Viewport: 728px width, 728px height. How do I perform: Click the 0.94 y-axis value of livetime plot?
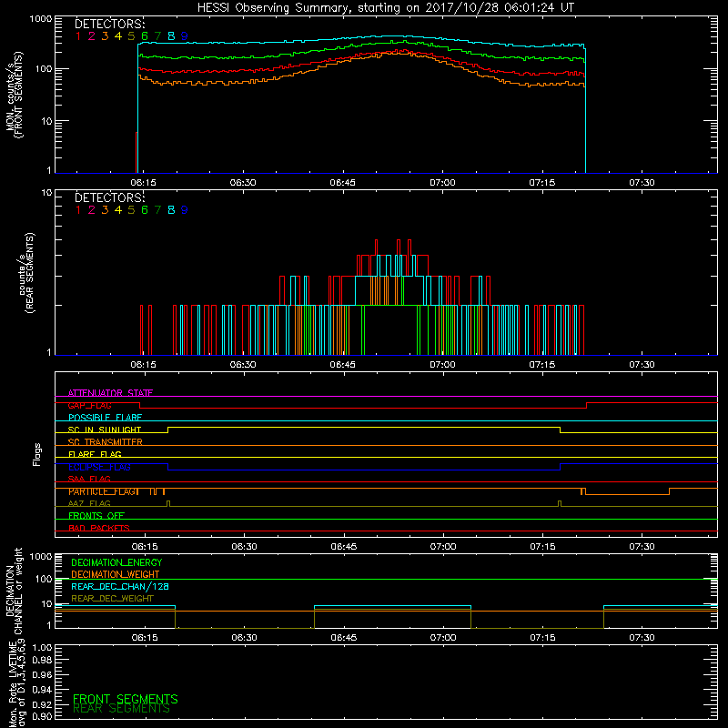(42, 690)
